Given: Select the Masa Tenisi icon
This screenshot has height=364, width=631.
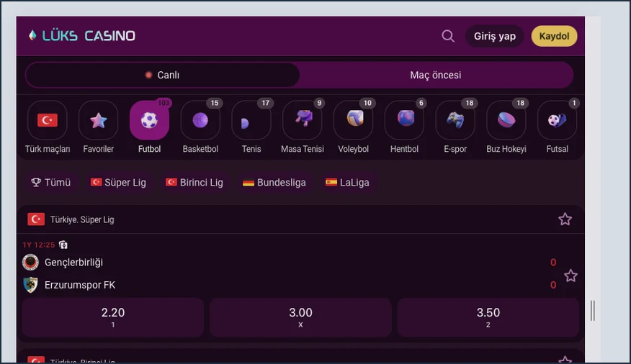Looking at the screenshot, I should coord(303,120).
